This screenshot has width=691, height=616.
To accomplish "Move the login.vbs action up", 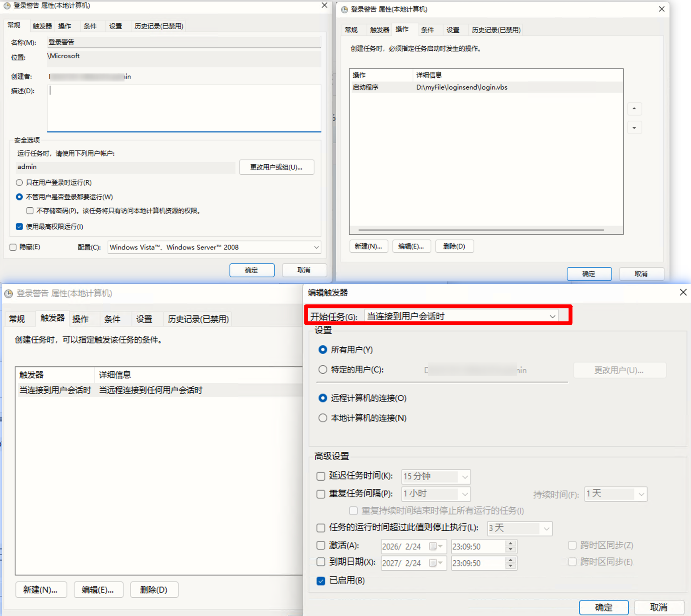I will [x=634, y=109].
